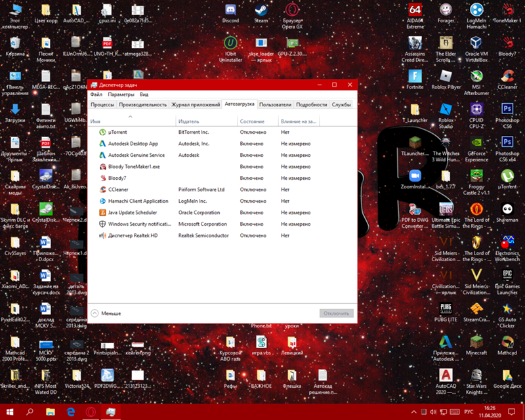Viewport: 525px width, 420px height.
Task: Open Edge browser from taskbar
Action: tap(70, 411)
